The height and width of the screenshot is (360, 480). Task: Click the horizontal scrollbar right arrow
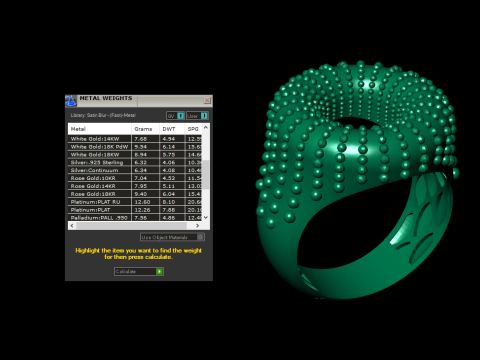pyautogui.click(x=197, y=226)
